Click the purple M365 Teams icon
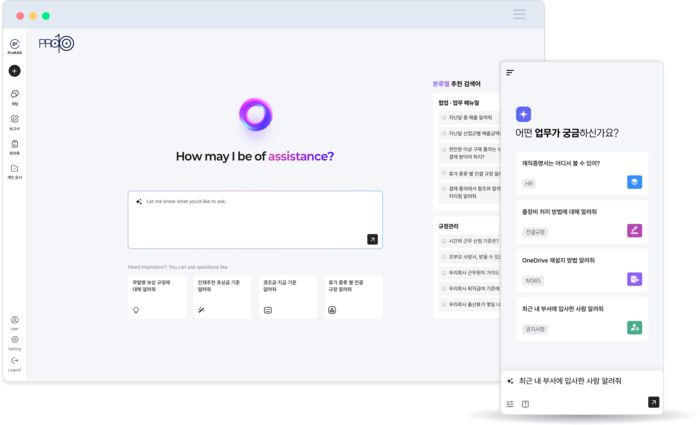The height and width of the screenshot is (425, 700). pyautogui.click(x=634, y=279)
